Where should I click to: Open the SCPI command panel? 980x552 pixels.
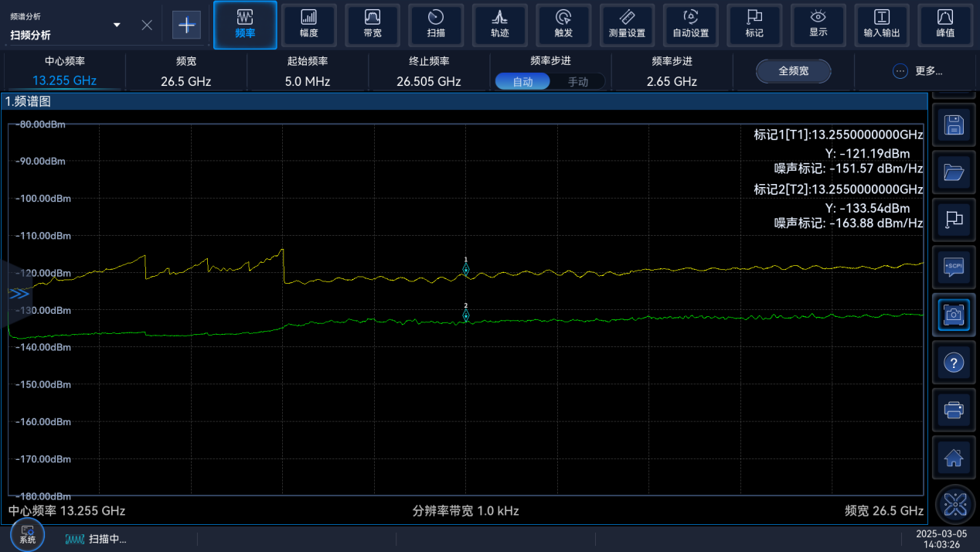pos(954,267)
